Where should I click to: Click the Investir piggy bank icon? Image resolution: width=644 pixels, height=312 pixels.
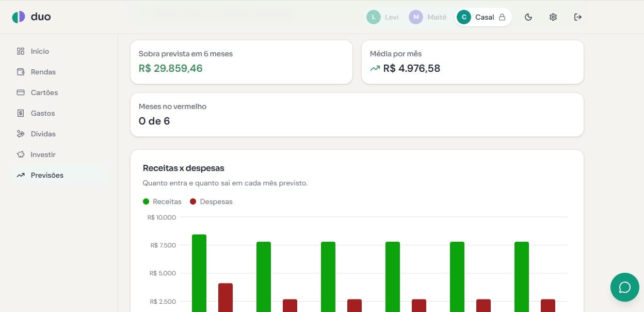pyautogui.click(x=21, y=154)
